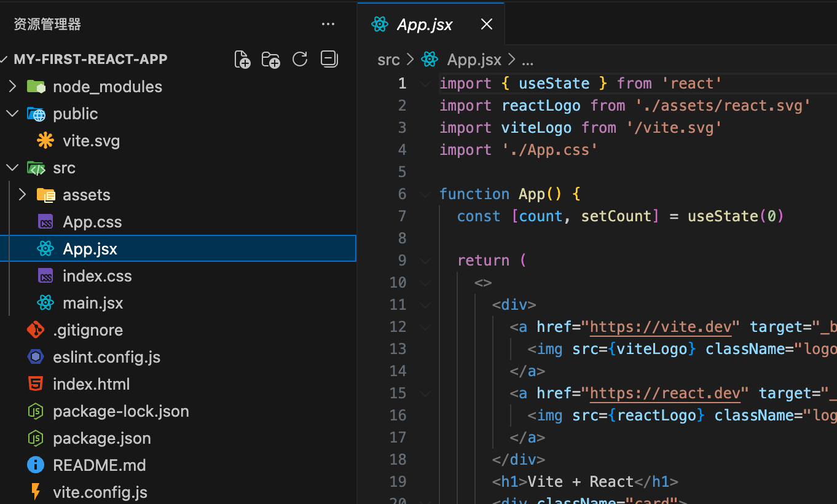This screenshot has width=837, height=504.
Task: Collapse MY-FIRST-REACT-APP root section
Action: tap(4, 60)
